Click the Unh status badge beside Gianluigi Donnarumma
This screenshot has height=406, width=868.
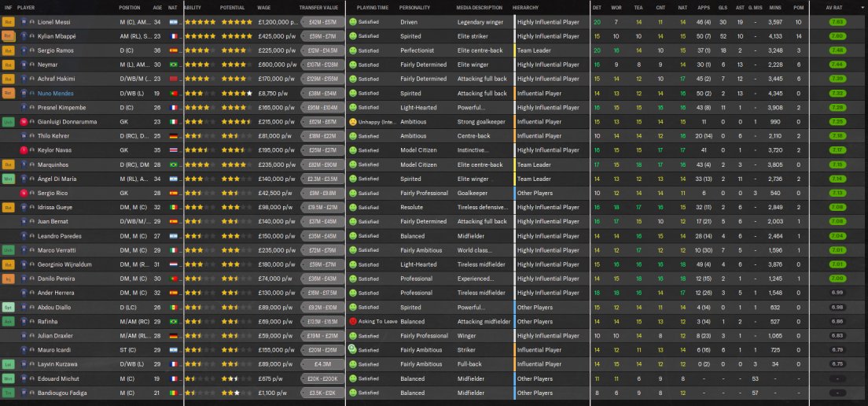click(x=9, y=122)
